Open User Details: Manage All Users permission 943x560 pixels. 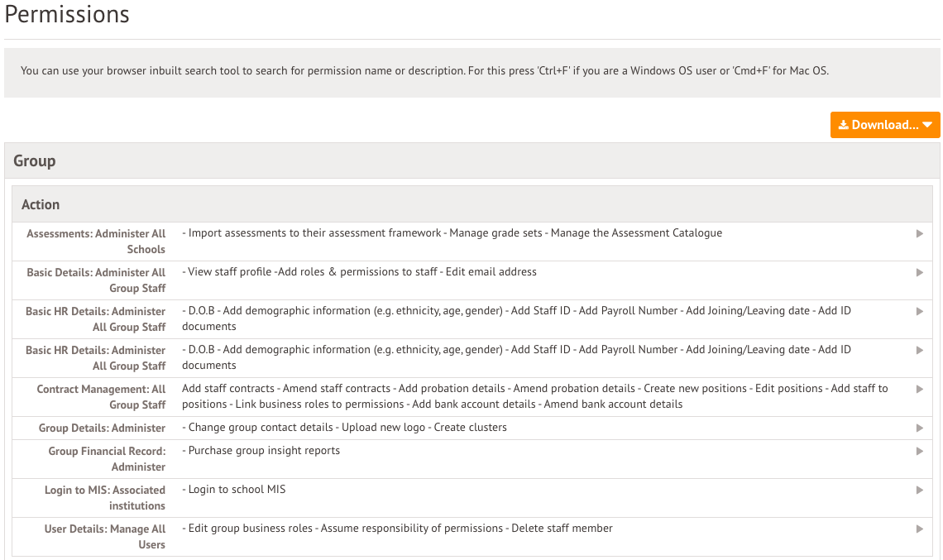105,537
